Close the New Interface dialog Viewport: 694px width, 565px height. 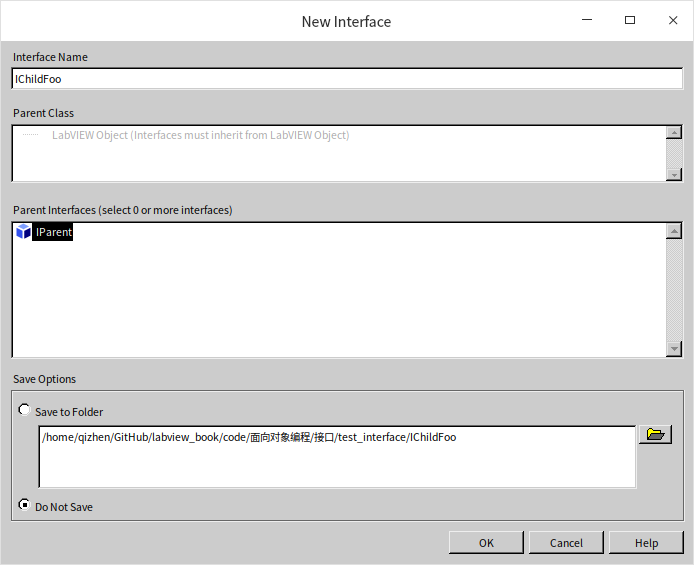click(669, 20)
